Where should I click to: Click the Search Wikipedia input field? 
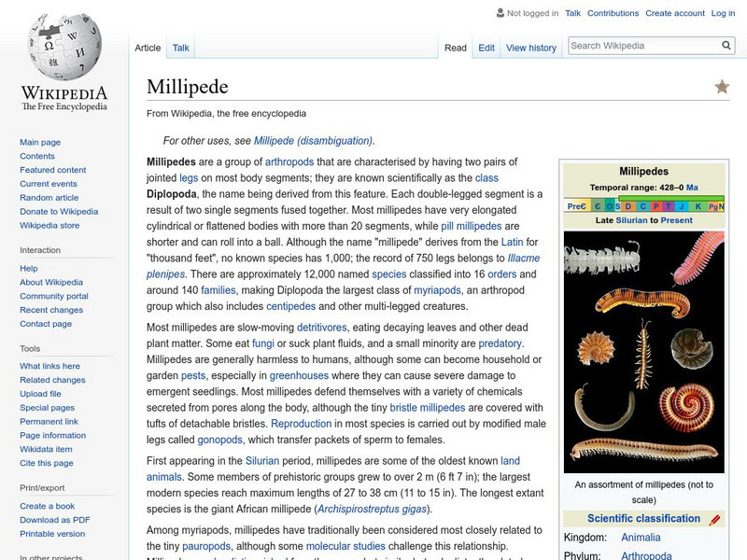644,44
